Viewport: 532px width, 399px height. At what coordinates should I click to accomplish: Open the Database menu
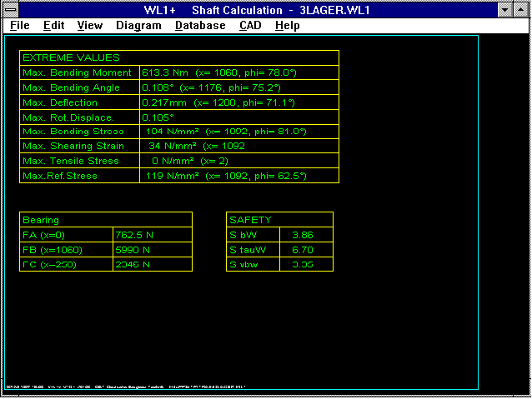[200, 25]
